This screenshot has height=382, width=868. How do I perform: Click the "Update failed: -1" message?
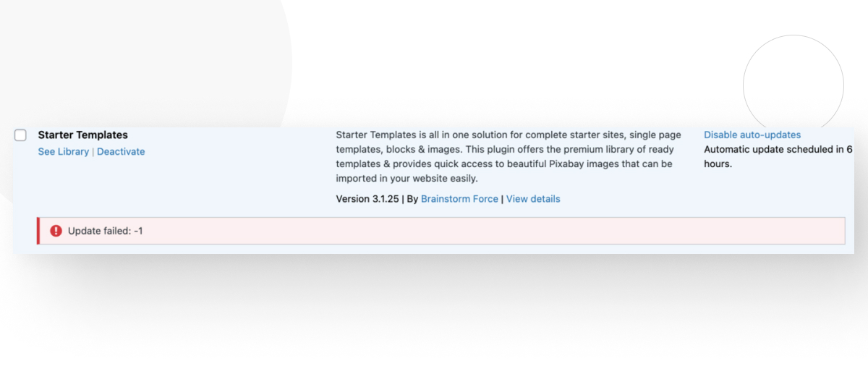point(106,231)
